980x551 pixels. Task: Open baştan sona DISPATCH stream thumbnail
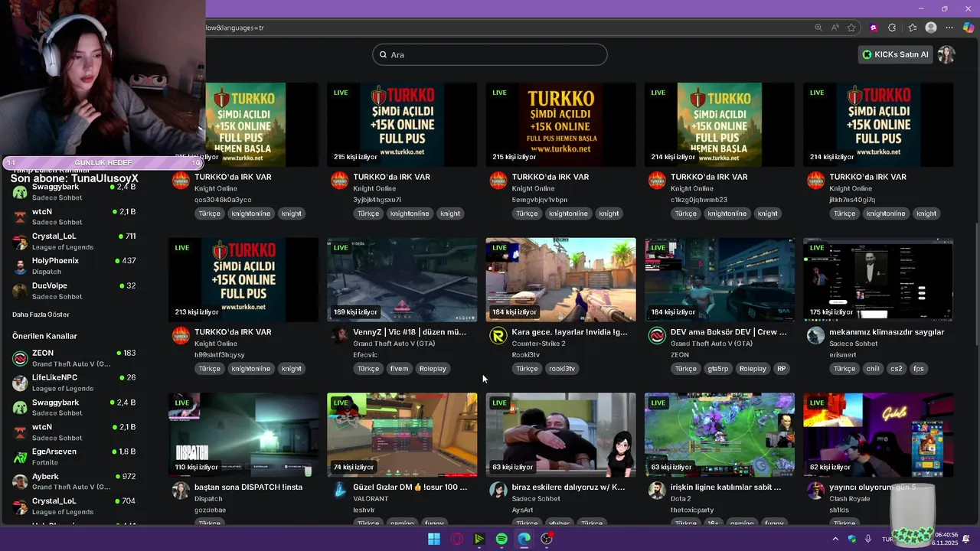coord(243,435)
